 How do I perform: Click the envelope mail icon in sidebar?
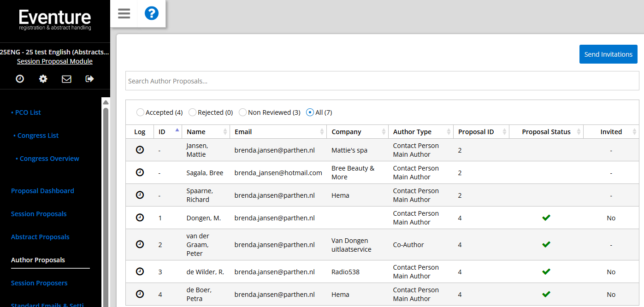click(66, 79)
